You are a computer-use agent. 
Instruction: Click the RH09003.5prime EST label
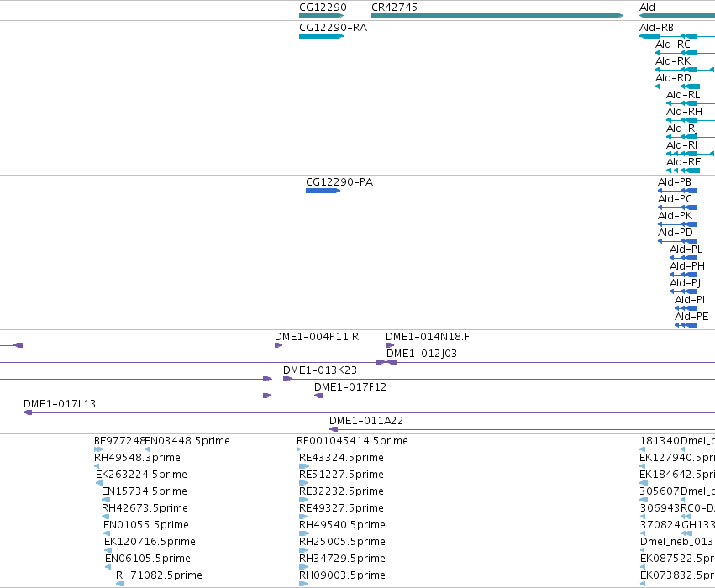342,575
